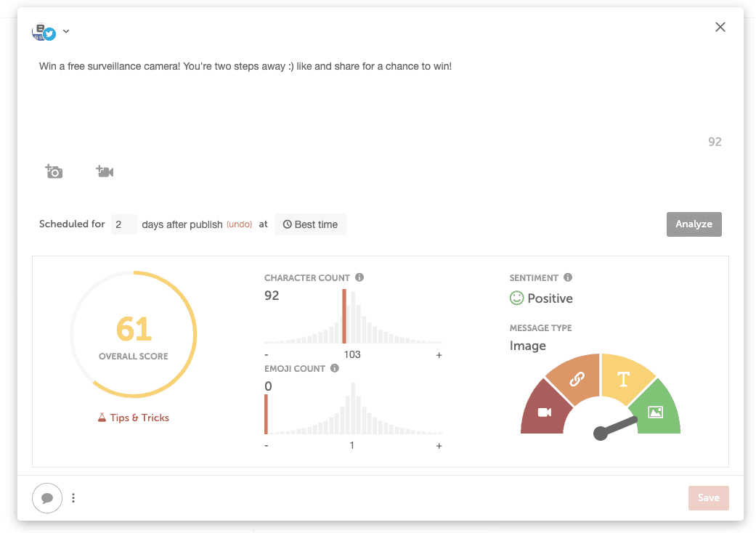756x533 pixels.
Task: Click the days after publish number field
Action: 124,224
